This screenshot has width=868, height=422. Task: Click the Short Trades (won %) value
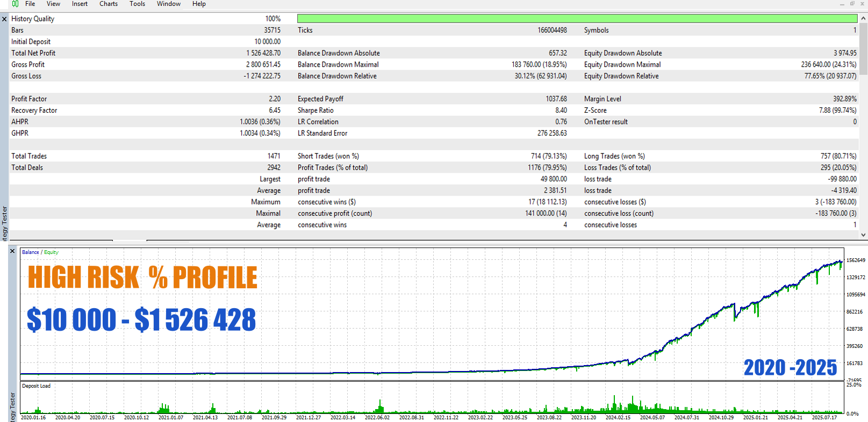pyautogui.click(x=549, y=156)
